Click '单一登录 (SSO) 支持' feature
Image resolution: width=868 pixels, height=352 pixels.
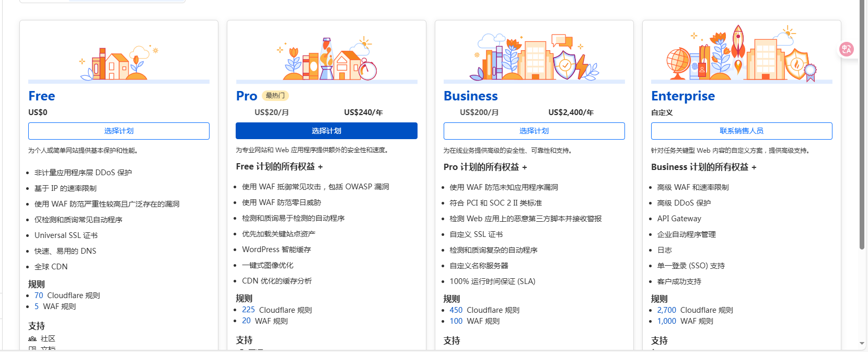pyautogui.click(x=691, y=266)
